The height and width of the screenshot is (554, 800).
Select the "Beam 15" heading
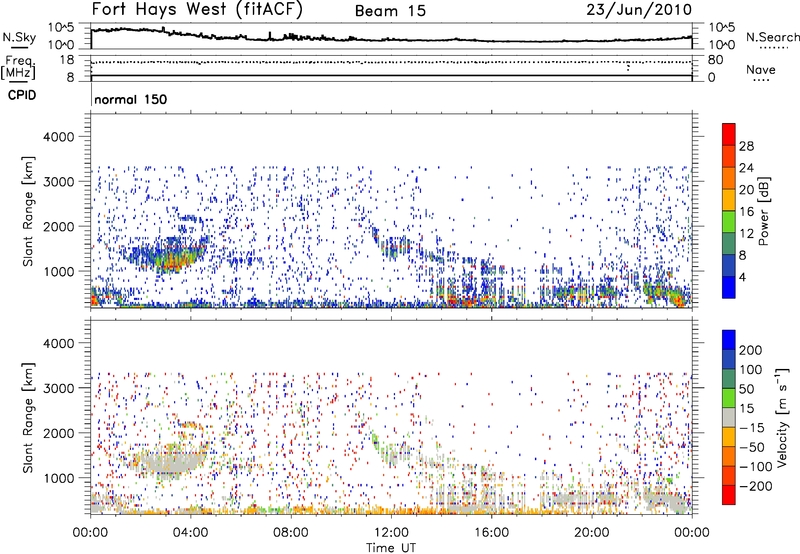click(x=390, y=11)
